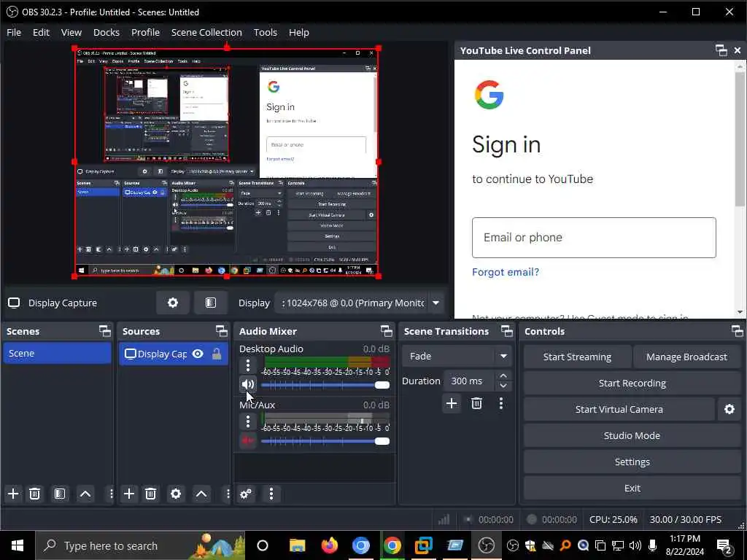Undock the Controls panel

pos(737,331)
